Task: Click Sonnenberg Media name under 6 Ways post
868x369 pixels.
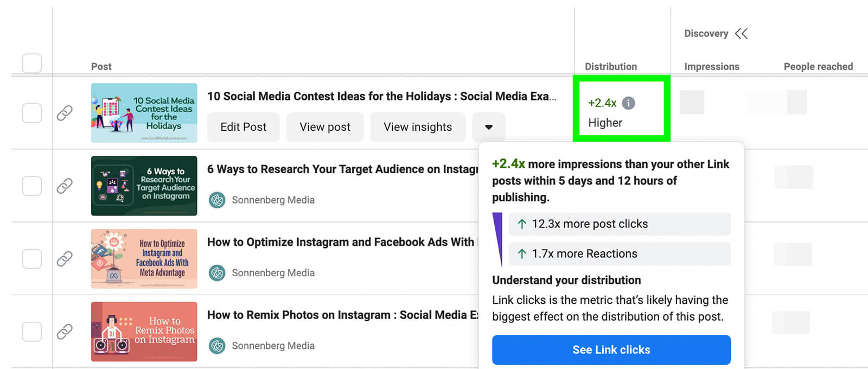Action: [273, 200]
